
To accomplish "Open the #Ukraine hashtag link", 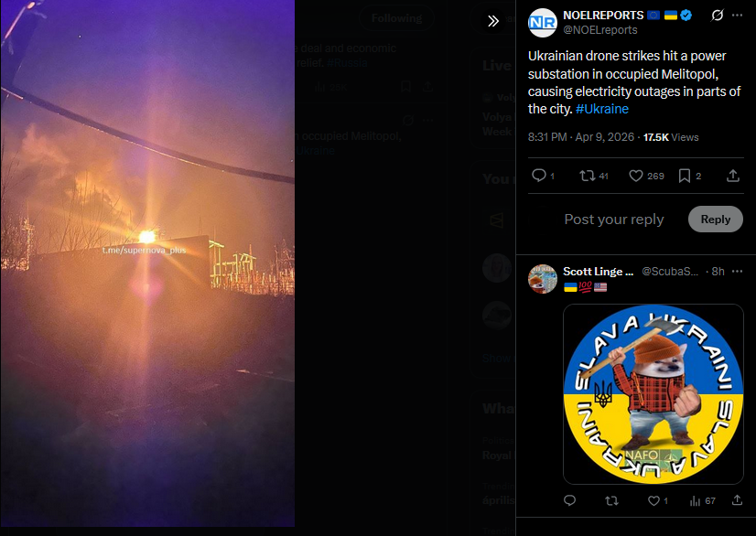I will click(601, 109).
